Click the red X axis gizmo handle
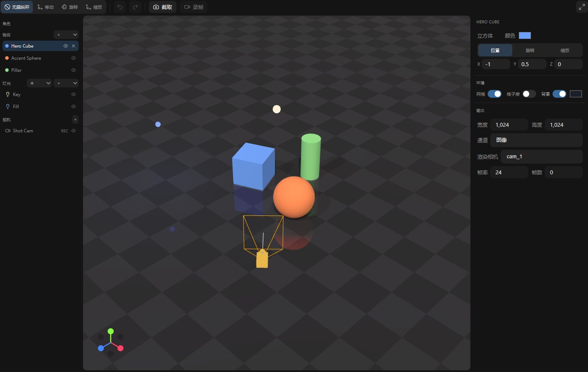This screenshot has height=372, width=588. [121, 348]
